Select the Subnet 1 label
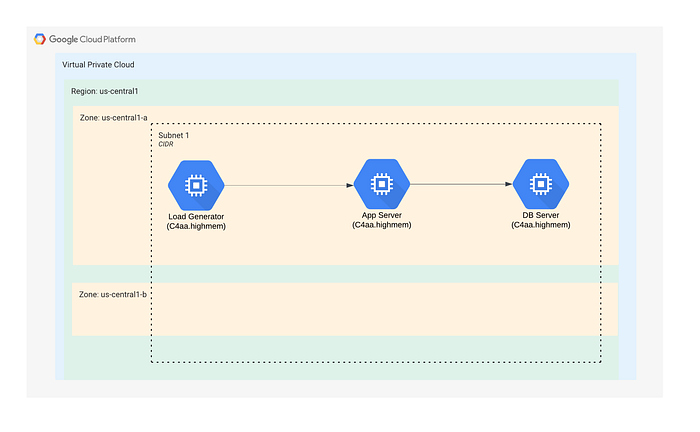The height and width of the screenshot is (432, 700). 174,135
